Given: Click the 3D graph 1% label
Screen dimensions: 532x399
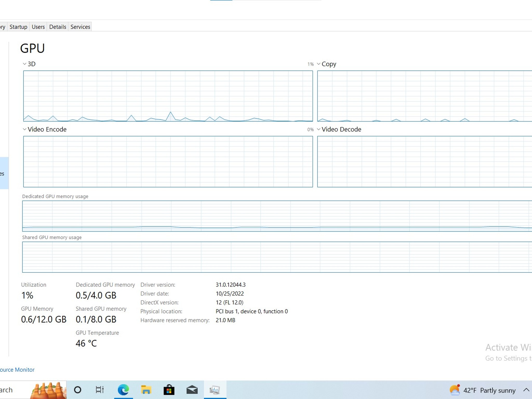Looking at the screenshot, I should tap(311, 64).
